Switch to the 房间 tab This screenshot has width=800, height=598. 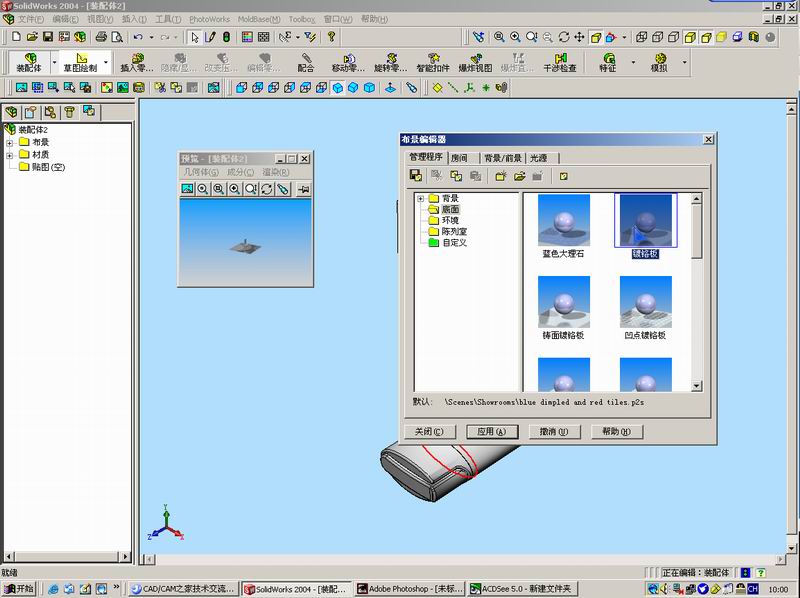click(459, 158)
